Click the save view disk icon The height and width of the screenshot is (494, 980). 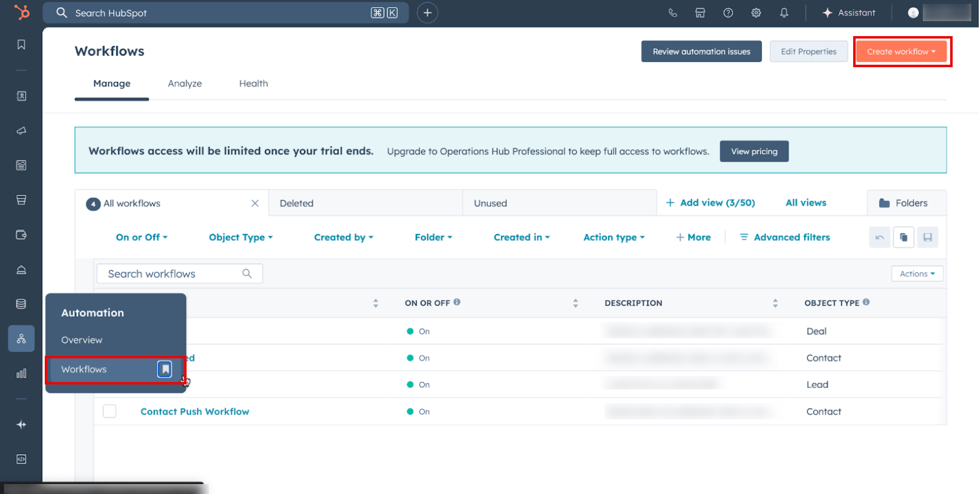tap(927, 237)
